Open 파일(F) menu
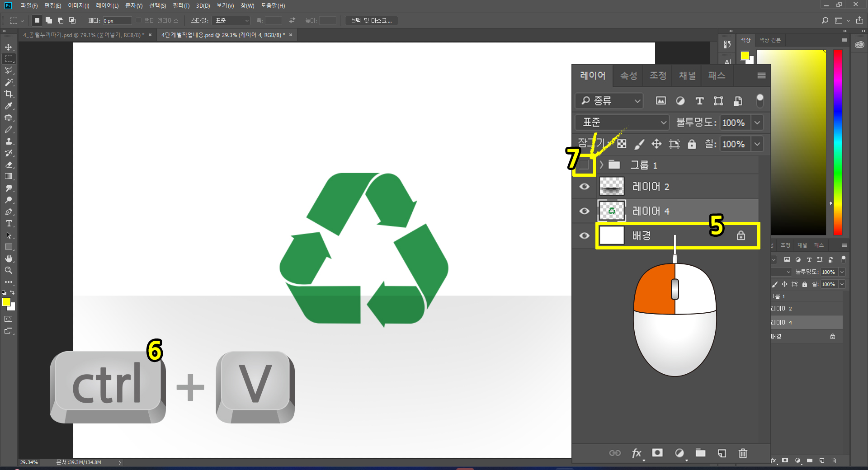The image size is (868, 470). (x=29, y=5)
